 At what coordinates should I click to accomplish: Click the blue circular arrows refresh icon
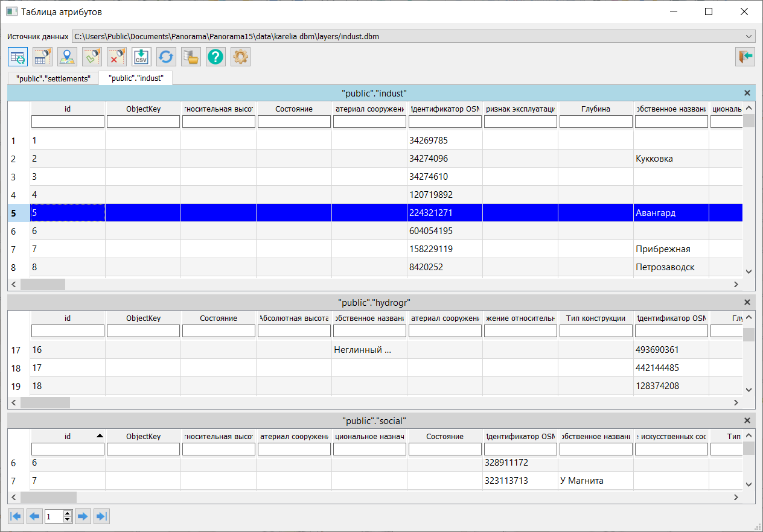[x=166, y=57]
